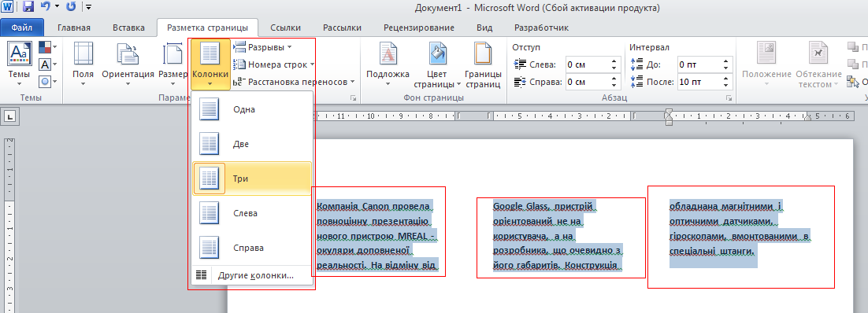This screenshot has height=313, width=868.
Task: Choose Справа column layout
Action: (x=252, y=248)
